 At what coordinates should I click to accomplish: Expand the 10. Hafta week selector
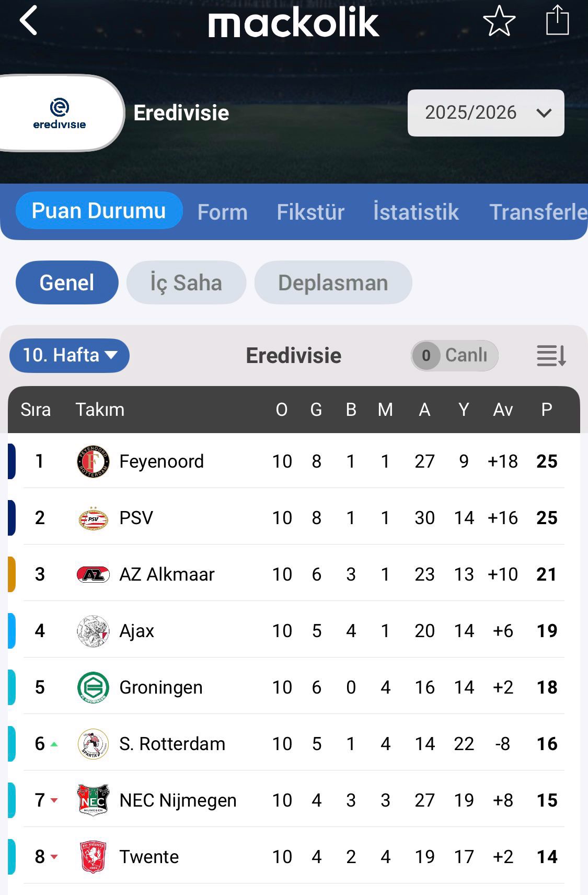coord(70,356)
